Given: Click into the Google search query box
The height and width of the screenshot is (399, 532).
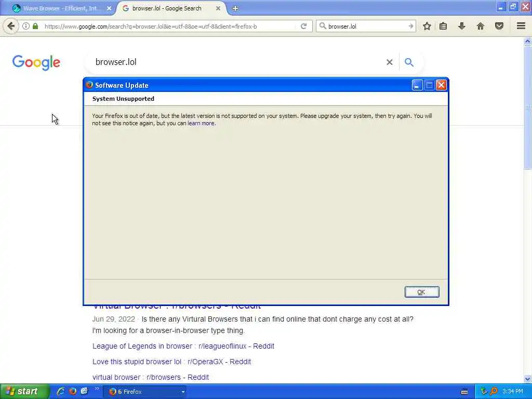Looking at the screenshot, I should (x=237, y=62).
